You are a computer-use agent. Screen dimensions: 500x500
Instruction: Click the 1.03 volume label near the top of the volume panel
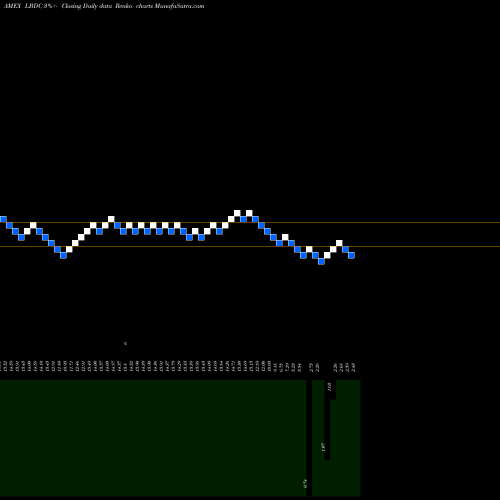click(x=329, y=387)
